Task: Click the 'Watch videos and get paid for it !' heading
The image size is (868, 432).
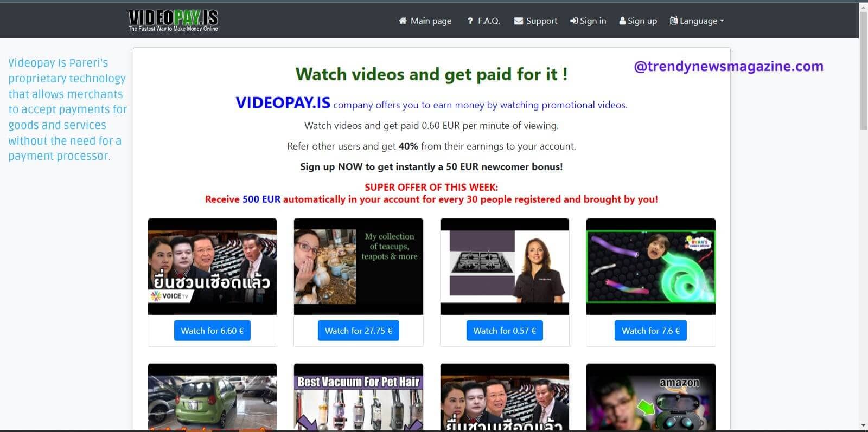Action: pos(431,74)
